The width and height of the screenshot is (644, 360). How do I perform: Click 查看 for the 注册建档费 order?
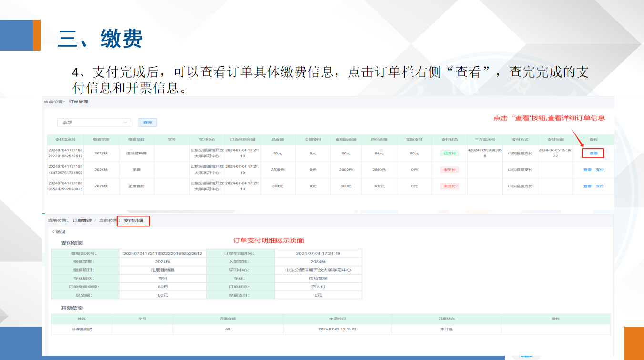593,154
